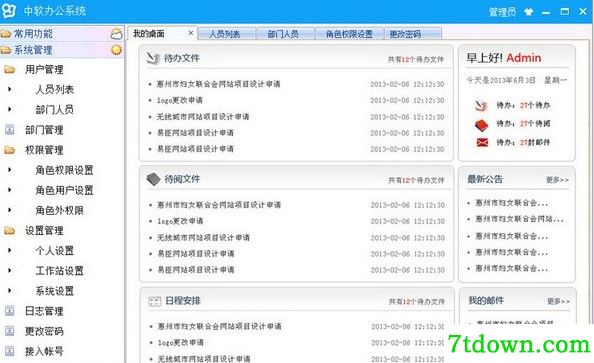This screenshot has width=594, height=363.
Task: Click the 待阅文件 book icon
Action: pyautogui.click(x=153, y=179)
